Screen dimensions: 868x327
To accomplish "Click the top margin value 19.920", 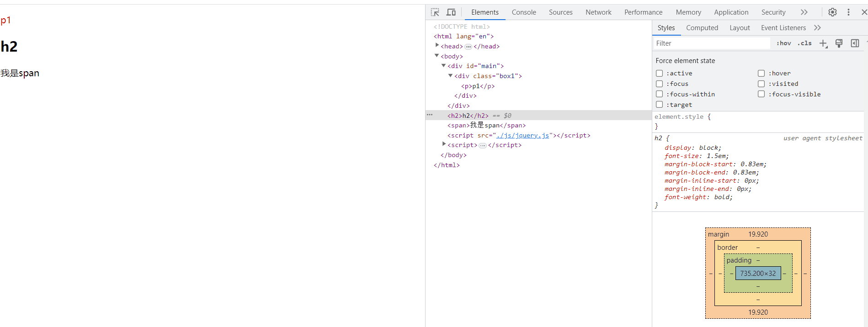I will tap(758, 234).
